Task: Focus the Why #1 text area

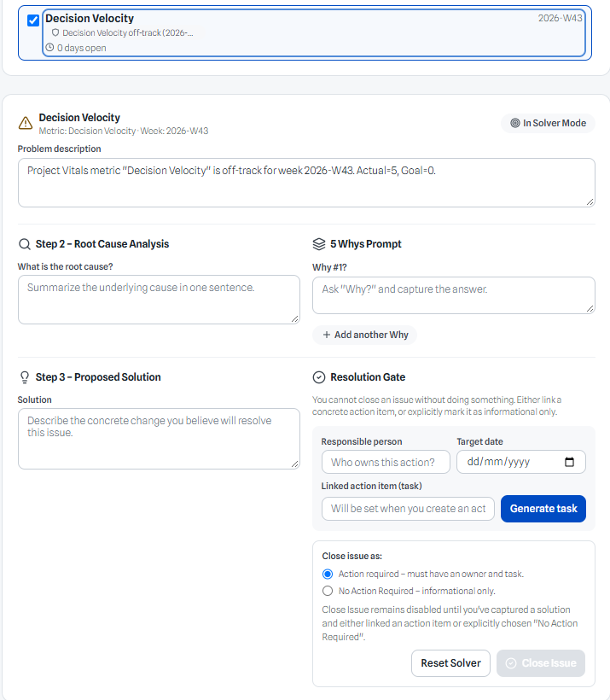Action: coord(454,295)
